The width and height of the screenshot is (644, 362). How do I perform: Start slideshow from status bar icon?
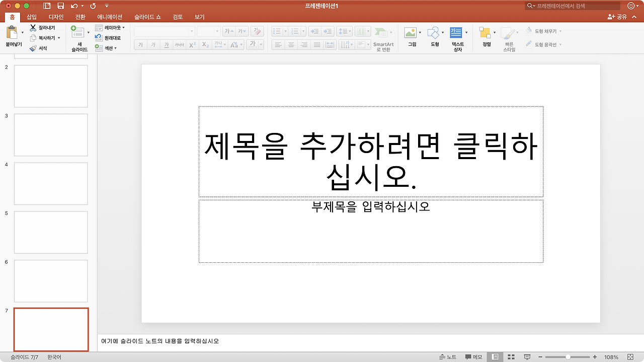pyautogui.click(x=527, y=357)
